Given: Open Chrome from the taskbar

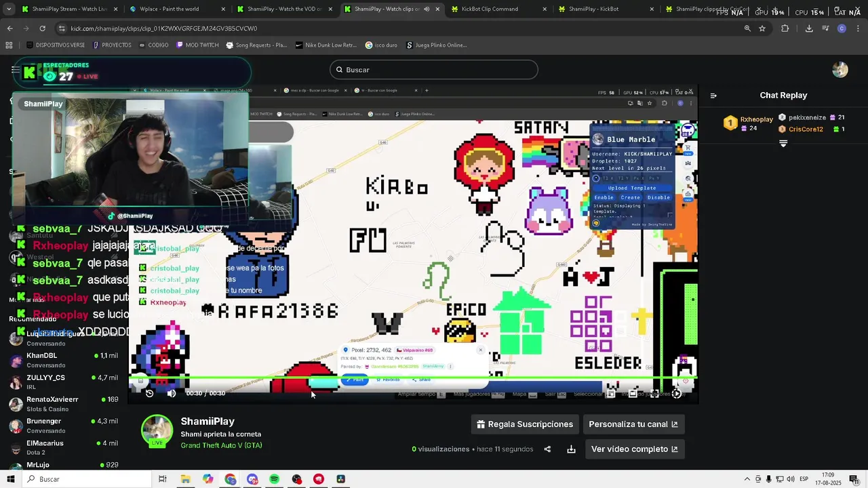Looking at the screenshot, I should (230, 479).
